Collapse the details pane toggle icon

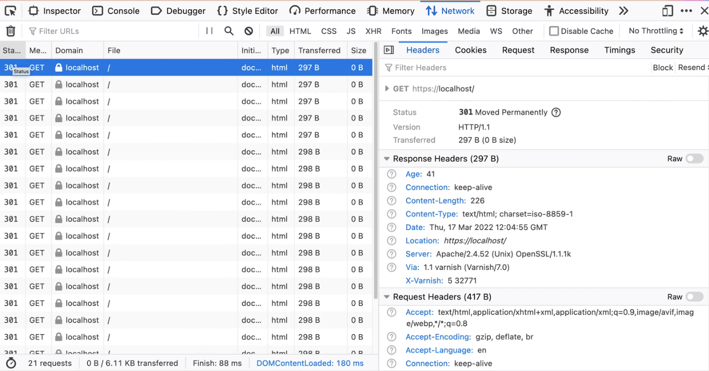coord(389,50)
